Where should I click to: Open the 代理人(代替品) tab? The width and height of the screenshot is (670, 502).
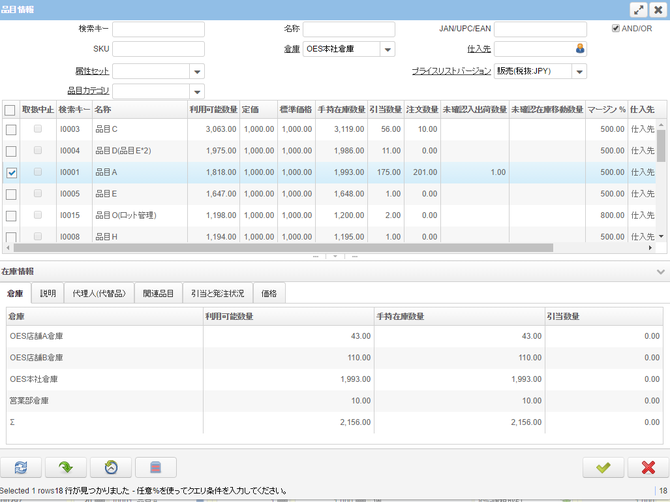[99, 293]
